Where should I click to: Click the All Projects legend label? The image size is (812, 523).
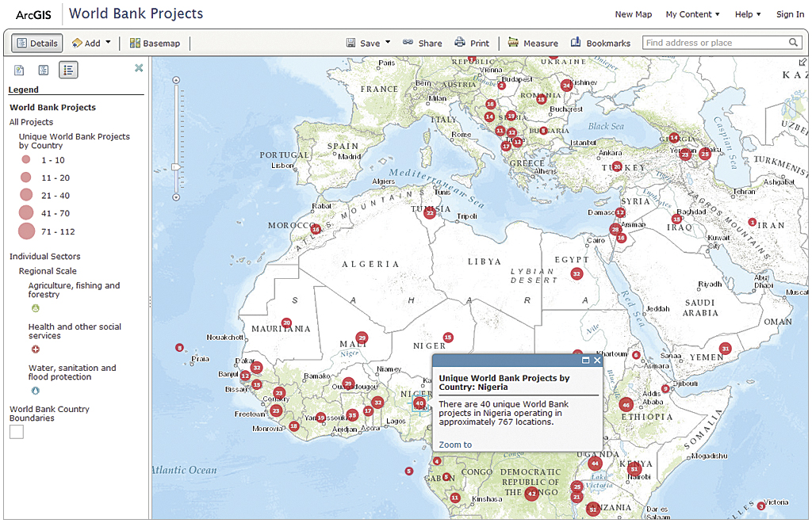(x=31, y=122)
